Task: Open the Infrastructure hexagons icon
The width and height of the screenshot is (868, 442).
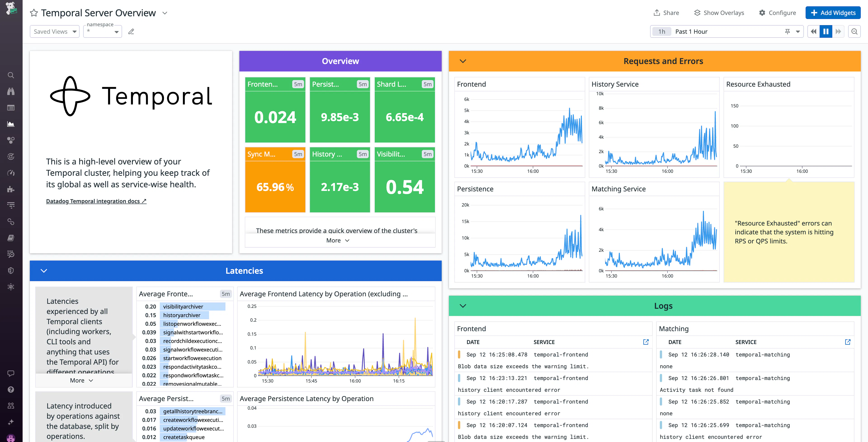Action: pyautogui.click(x=11, y=140)
